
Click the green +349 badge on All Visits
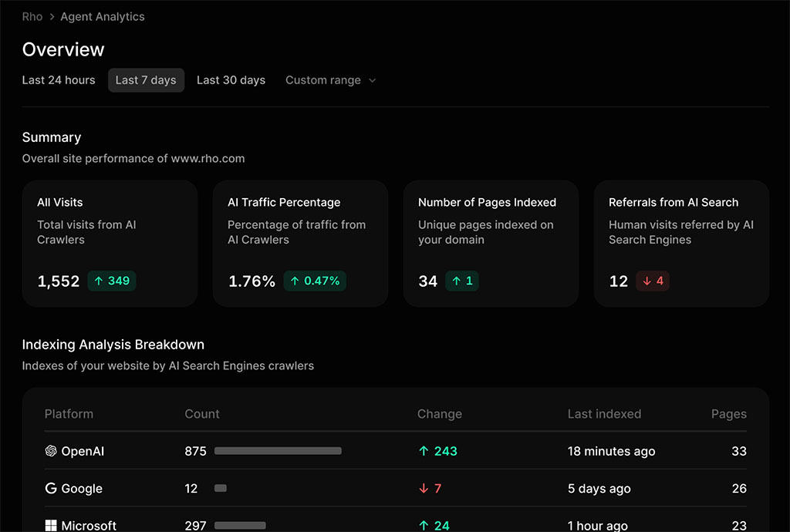[111, 281]
